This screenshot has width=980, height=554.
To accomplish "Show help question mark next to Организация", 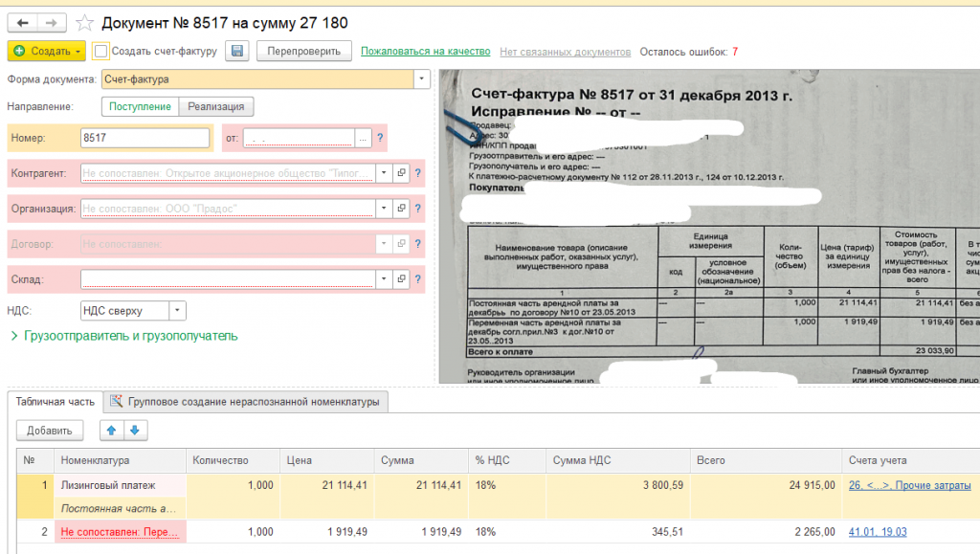I will coord(418,209).
